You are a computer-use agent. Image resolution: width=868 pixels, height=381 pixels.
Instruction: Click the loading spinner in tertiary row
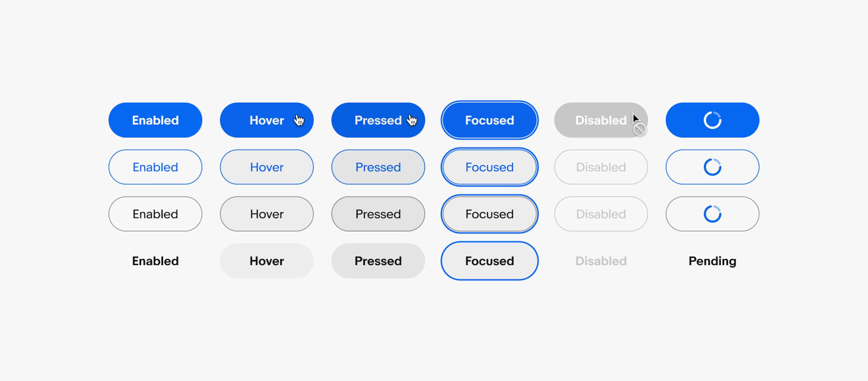711,213
